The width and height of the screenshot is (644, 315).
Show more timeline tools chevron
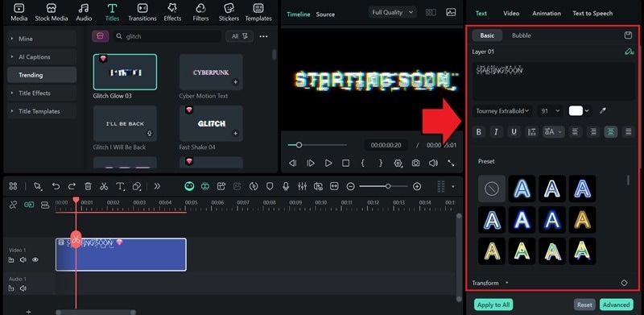pos(157,186)
